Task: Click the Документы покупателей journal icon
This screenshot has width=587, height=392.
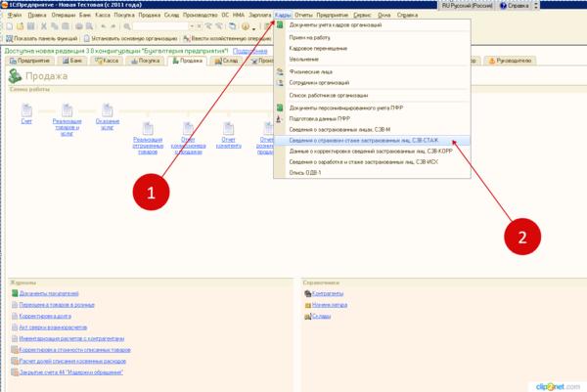Action: pyautogui.click(x=14, y=293)
